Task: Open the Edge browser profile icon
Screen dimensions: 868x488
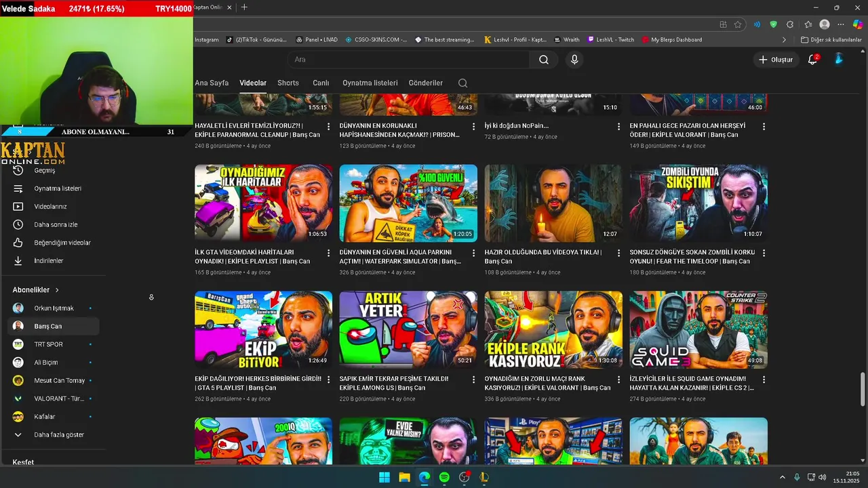Action: [x=825, y=24]
